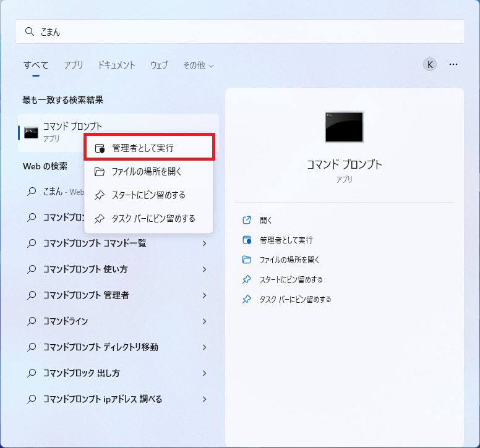Switch to the すべて tab
The image size is (480, 448).
36,65
